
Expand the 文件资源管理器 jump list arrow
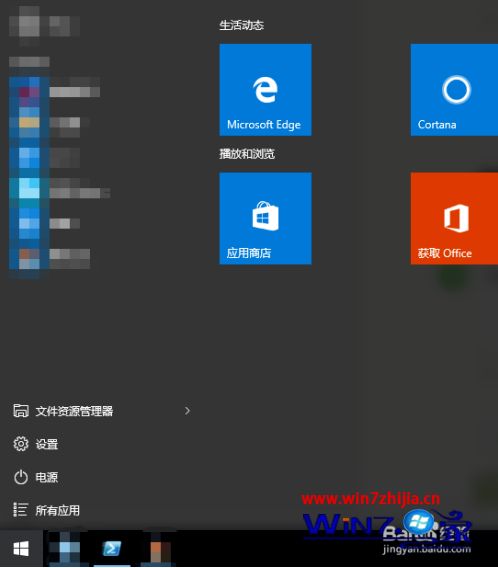187,411
